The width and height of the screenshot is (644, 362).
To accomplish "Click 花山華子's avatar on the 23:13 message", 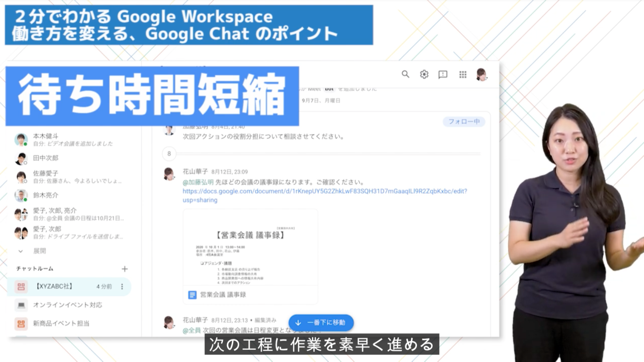I will click(x=169, y=322).
